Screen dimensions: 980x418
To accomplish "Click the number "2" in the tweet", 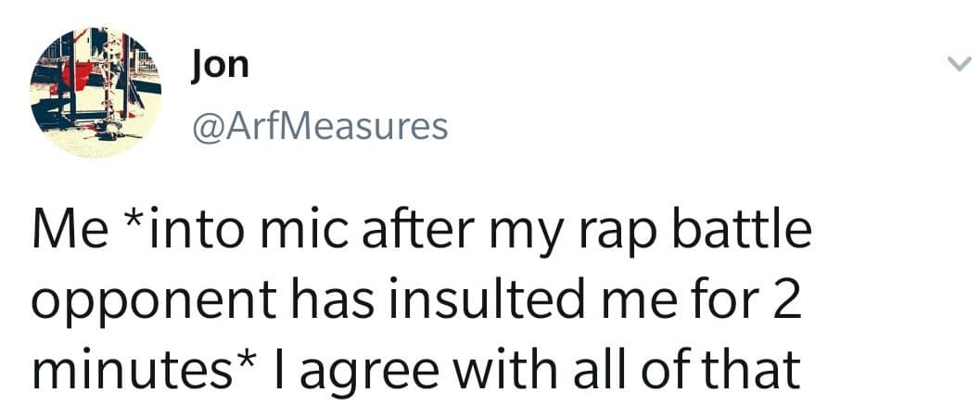I will (x=784, y=301).
